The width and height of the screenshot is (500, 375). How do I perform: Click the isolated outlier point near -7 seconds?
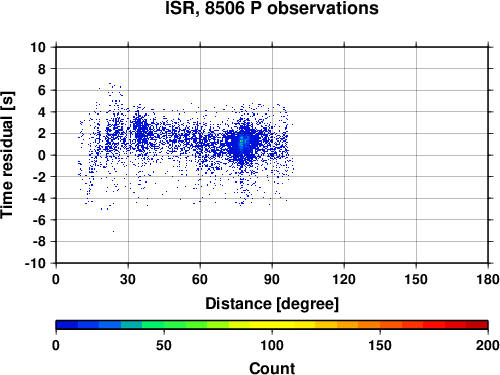pos(113,231)
